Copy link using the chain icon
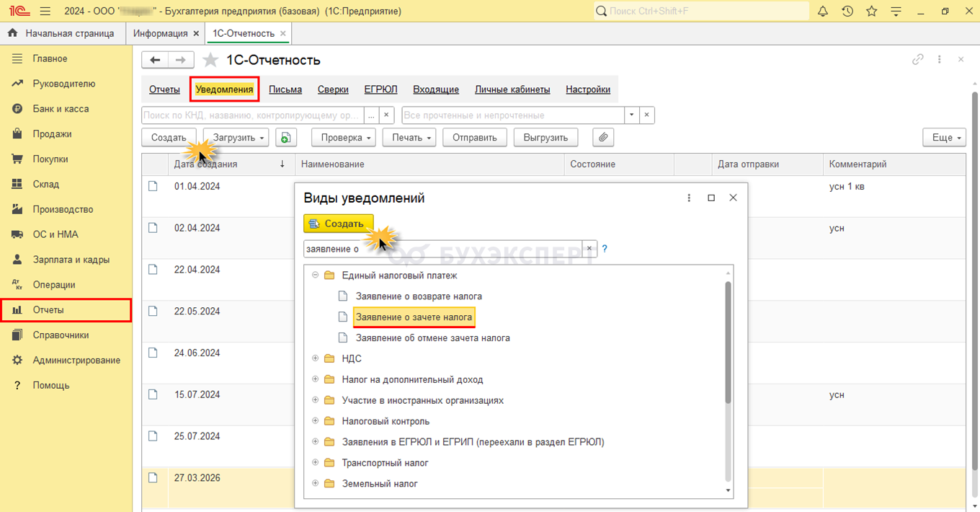This screenshot has height=512, width=980. 917,60
